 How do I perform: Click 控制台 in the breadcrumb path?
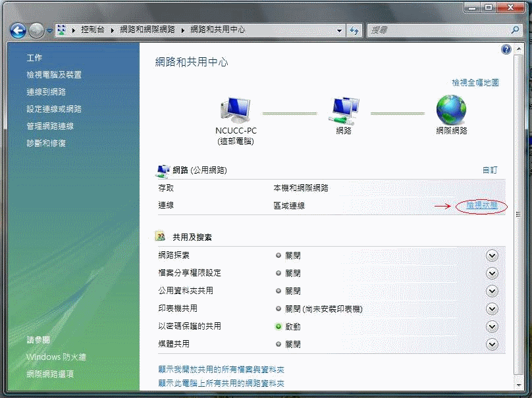click(93, 30)
